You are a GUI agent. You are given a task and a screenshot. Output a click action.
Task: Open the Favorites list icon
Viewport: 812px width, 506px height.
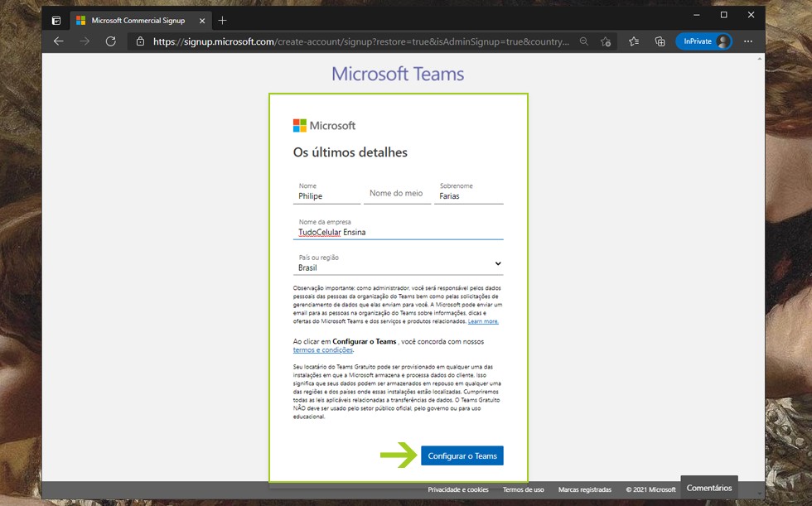pos(634,41)
